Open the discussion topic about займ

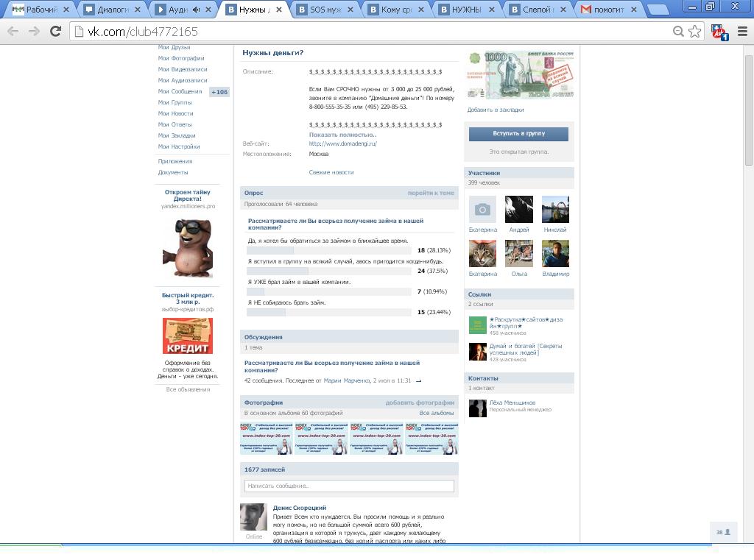tap(332, 366)
